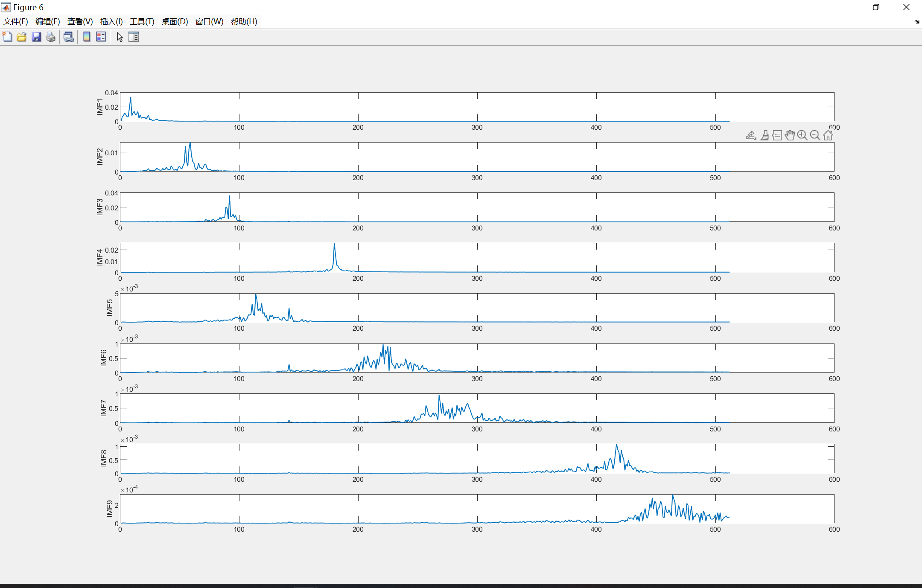The width and height of the screenshot is (922, 588).
Task: Select the data brush tool icon
Action: pyautogui.click(x=764, y=135)
